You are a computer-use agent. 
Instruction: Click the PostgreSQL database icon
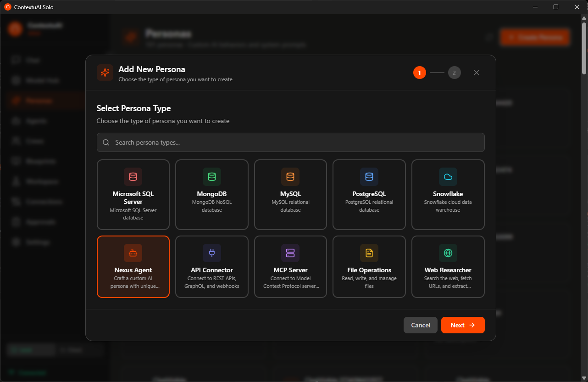(369, 176)
